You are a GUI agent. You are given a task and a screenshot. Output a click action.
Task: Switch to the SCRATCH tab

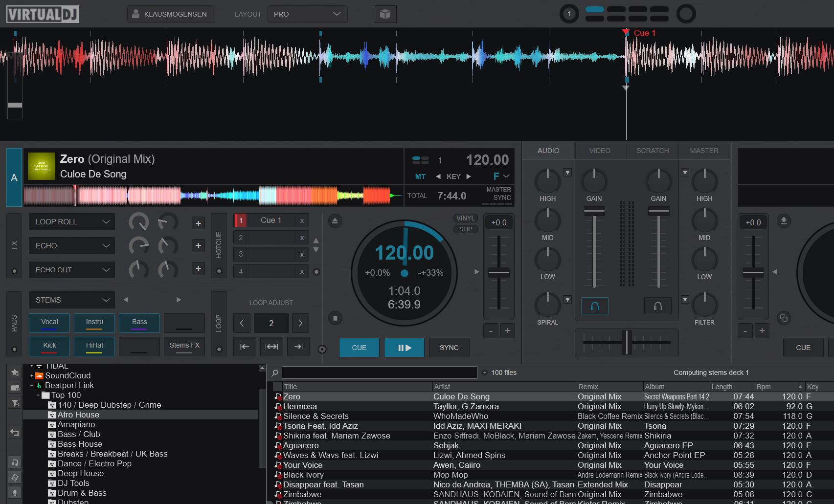652,150
